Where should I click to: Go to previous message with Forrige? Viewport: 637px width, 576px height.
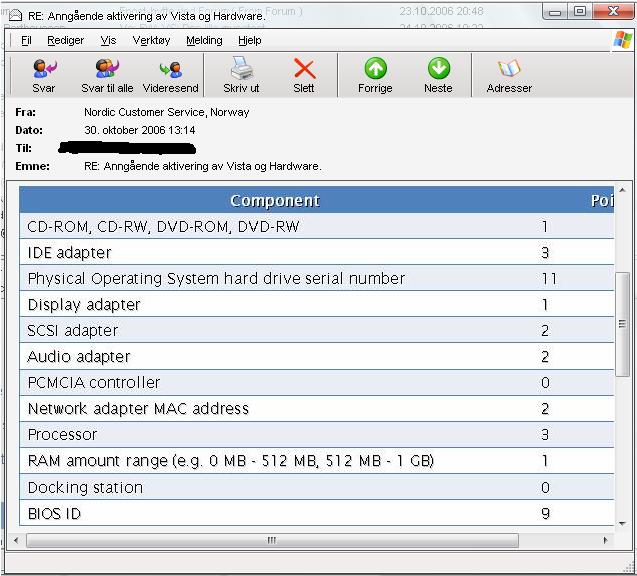pos(375,76)
